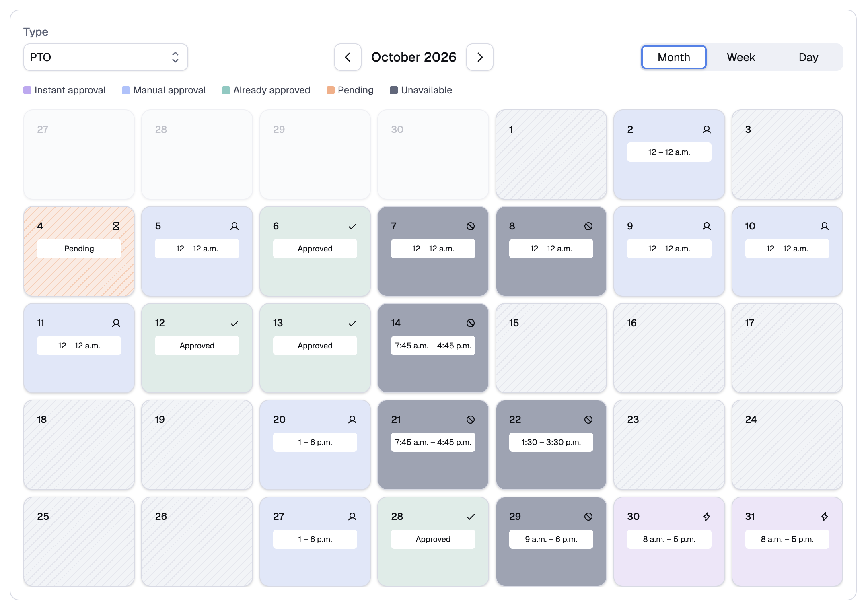This screenshot has height=610, width=868.
Task: Go to next month arrow
Action: coord(479,57)
